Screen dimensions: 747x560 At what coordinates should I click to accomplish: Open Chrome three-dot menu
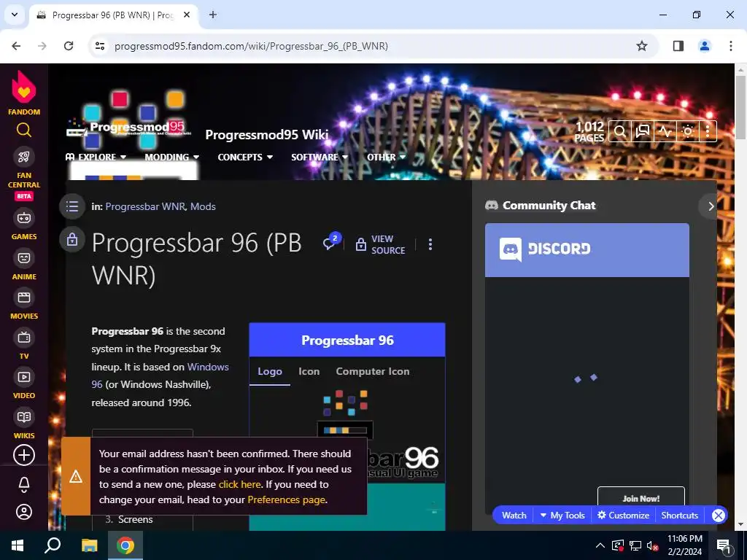(730, 46)
